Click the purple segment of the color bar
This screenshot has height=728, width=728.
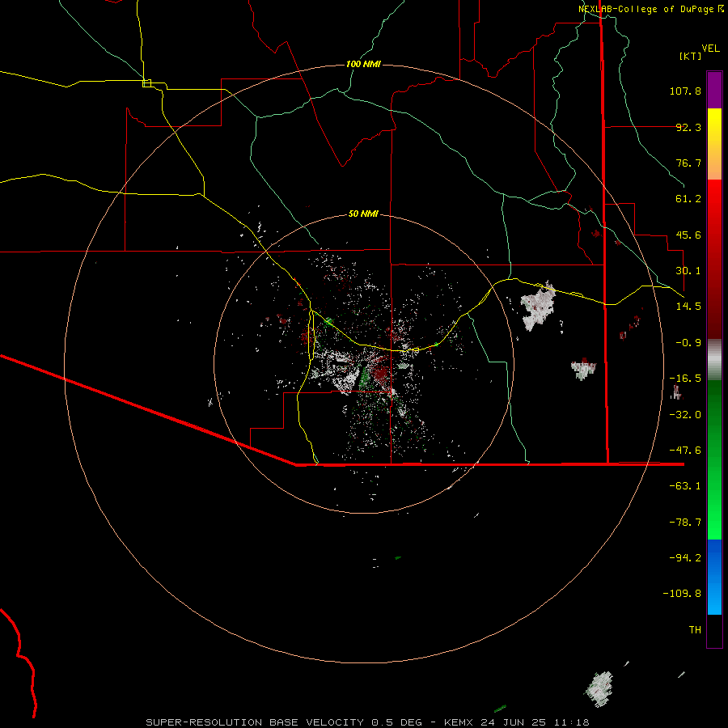coord(714,90)
